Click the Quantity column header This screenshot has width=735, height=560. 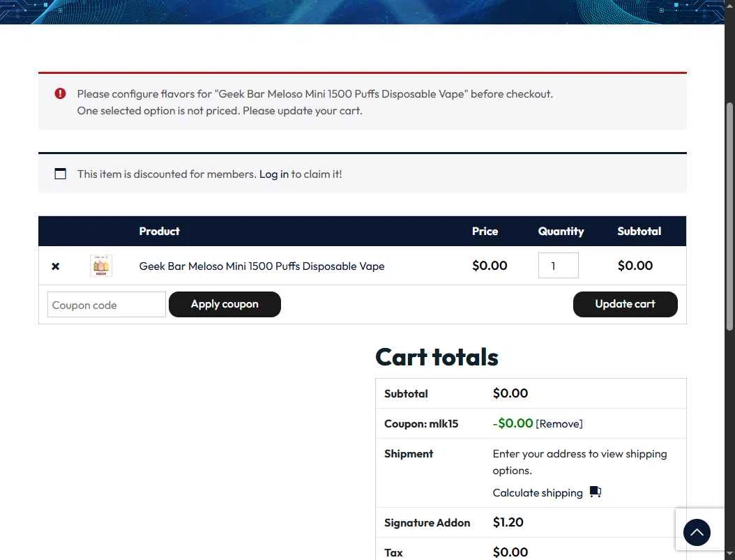tap(561, 231)
